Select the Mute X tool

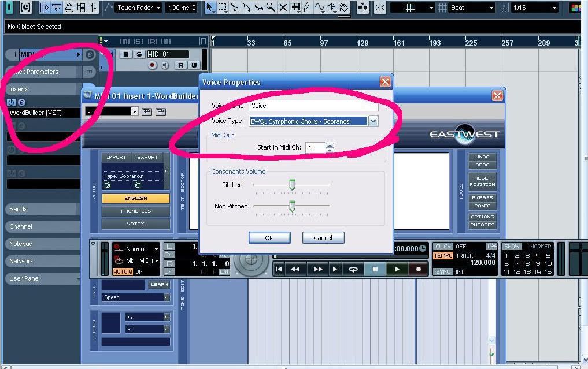pos(283,8)
